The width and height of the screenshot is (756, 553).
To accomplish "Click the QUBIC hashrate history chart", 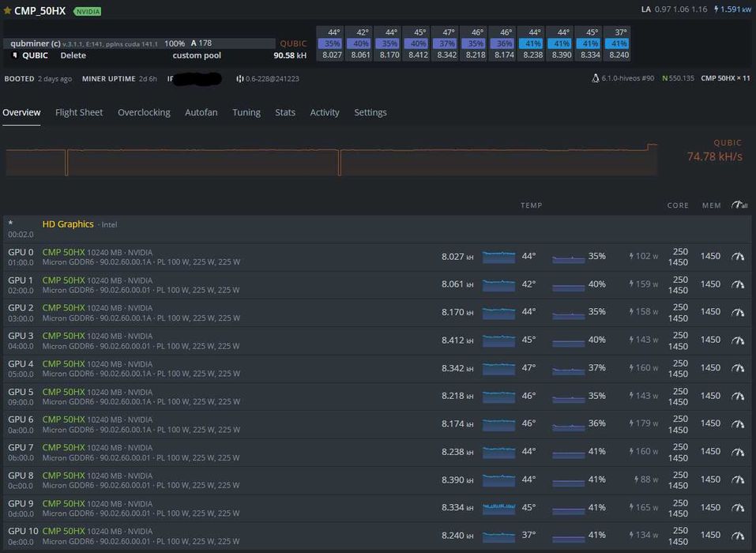I will click(332, 159).
